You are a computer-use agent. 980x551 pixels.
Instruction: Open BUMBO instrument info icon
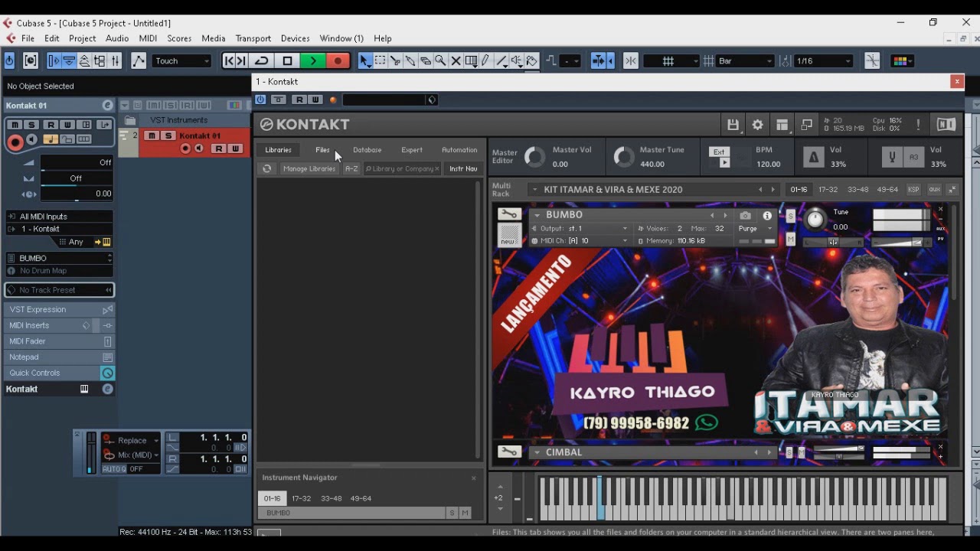click(767, 216)
